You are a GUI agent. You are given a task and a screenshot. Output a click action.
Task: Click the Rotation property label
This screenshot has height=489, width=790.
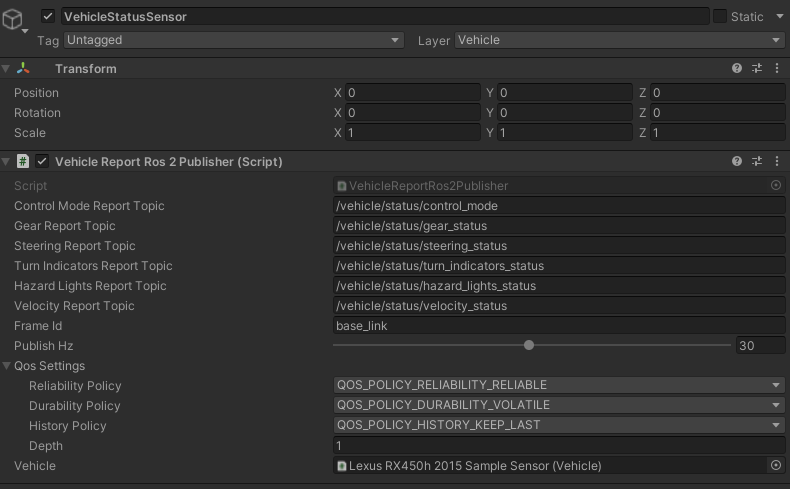tap(37, 113)
